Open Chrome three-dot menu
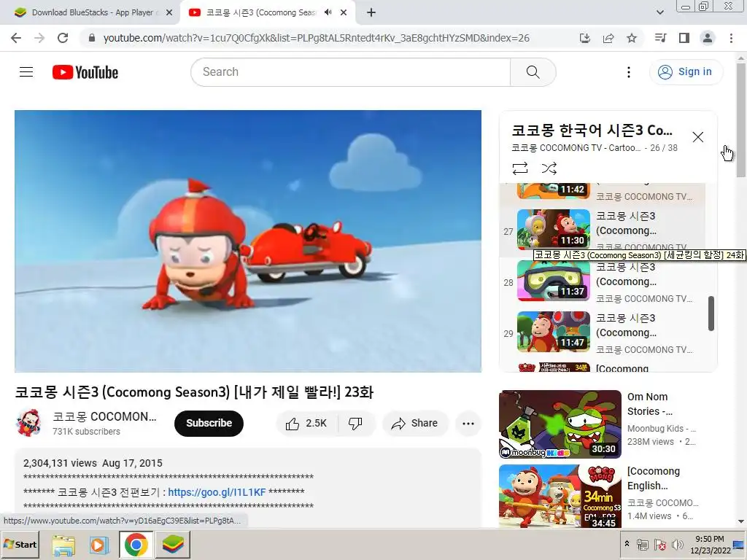Viewport: 747px width, 560px height. [x=731, y=38]
